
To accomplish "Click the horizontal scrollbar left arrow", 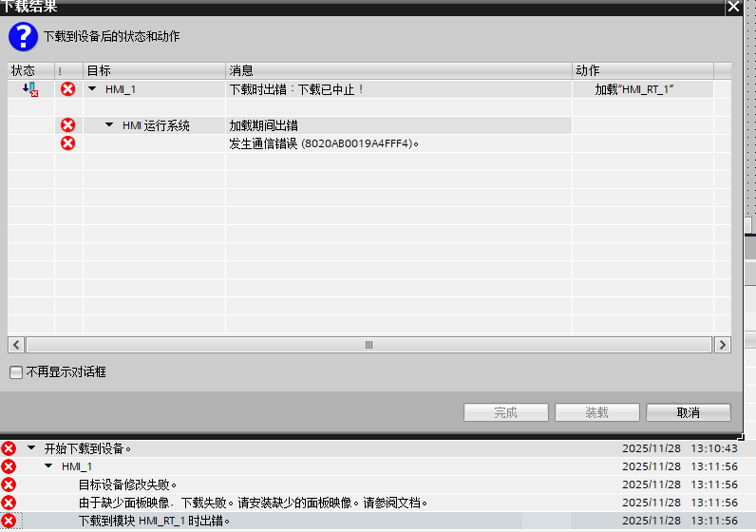I will 16,345.
